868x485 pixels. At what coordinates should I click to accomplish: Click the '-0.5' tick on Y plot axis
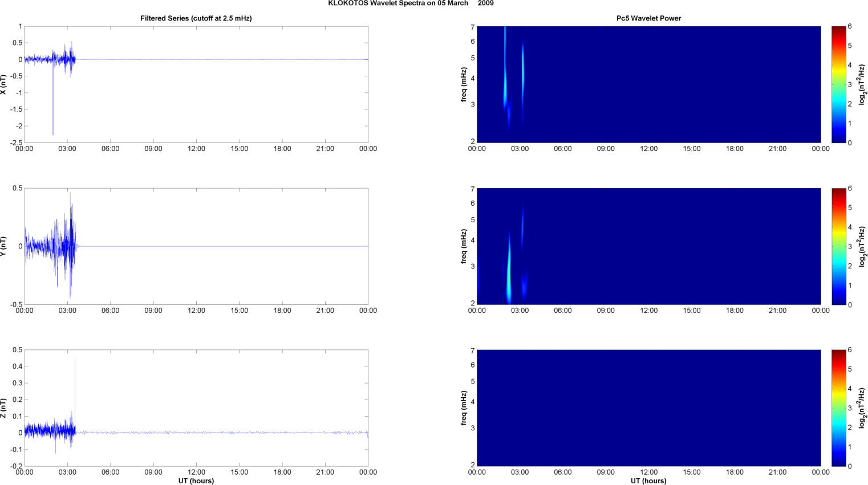tap(17, 305)
